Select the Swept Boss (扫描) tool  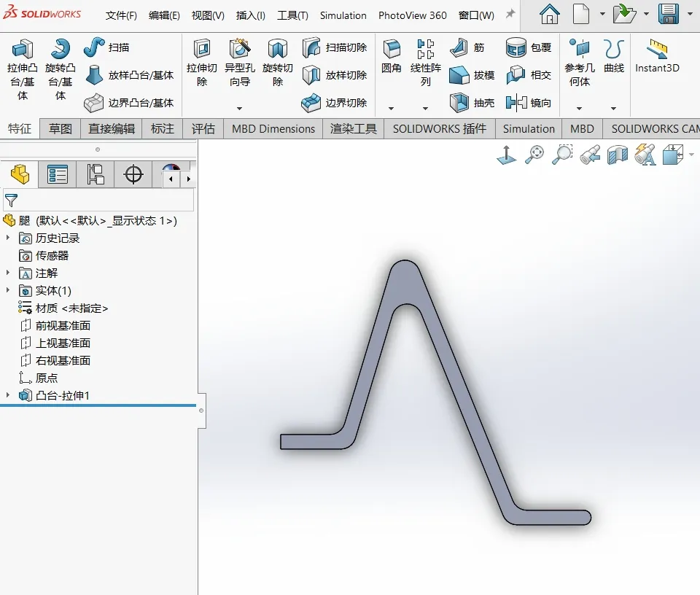pyautogui.click(x=106, y=47)
